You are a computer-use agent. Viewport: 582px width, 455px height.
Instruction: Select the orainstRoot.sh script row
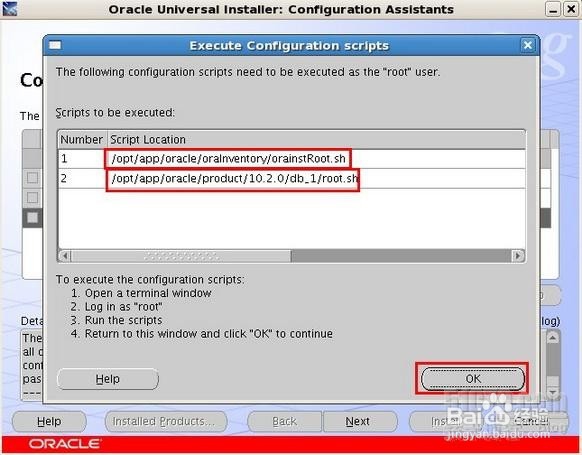(x=291, y=159)
